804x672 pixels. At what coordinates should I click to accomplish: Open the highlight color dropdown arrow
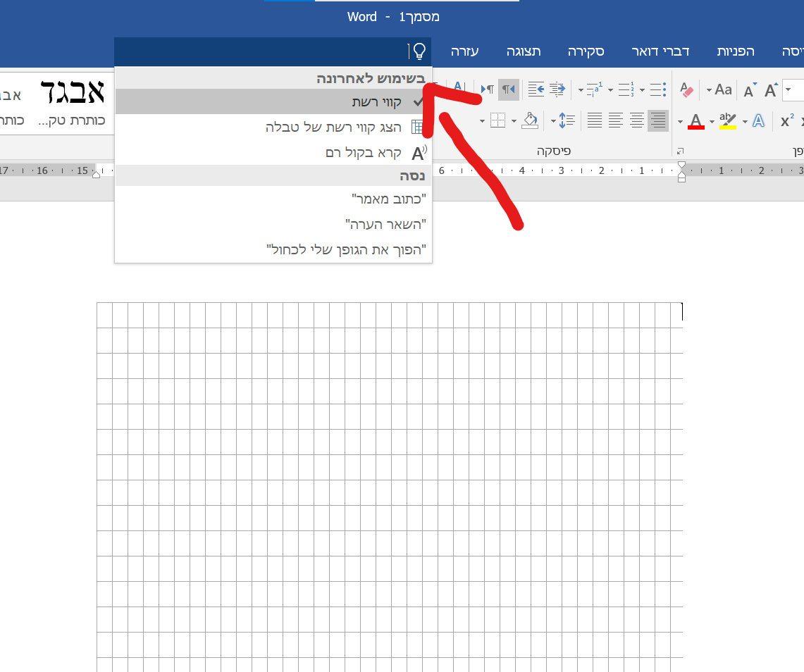(712, 122)
